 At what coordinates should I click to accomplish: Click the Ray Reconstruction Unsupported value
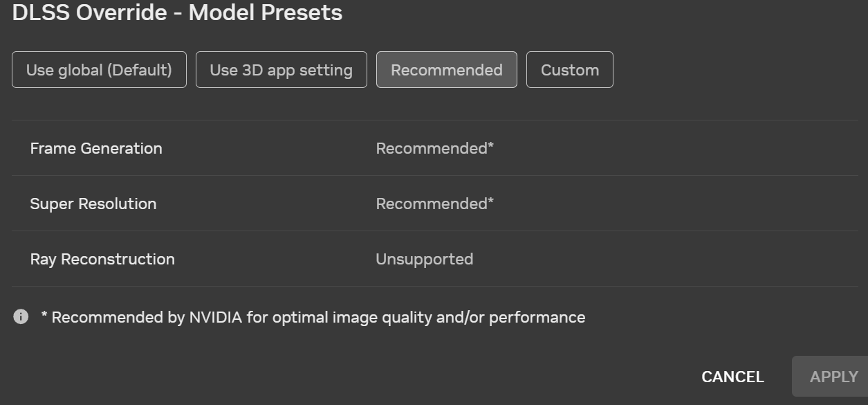click(x=424, y=259)
